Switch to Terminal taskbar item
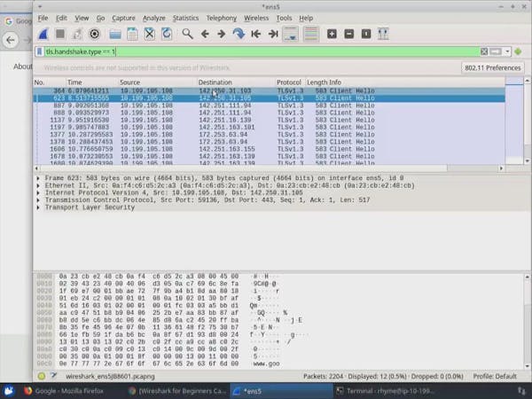Viewport: 532px width, 399px height. [x=386, y=391]
